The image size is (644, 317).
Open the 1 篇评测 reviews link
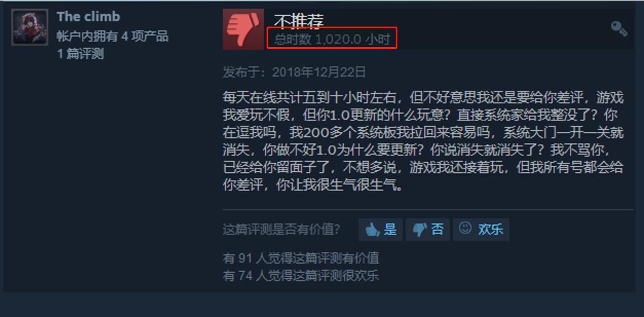80,54
